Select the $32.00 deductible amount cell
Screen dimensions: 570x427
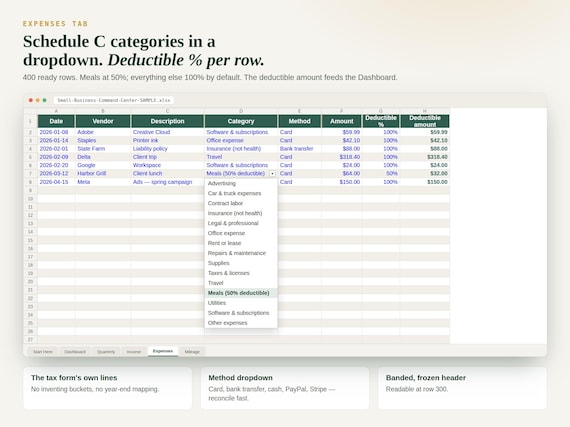425,174
